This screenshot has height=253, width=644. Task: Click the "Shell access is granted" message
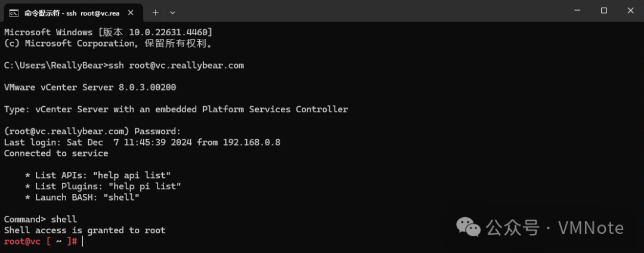tap(84, 230)
